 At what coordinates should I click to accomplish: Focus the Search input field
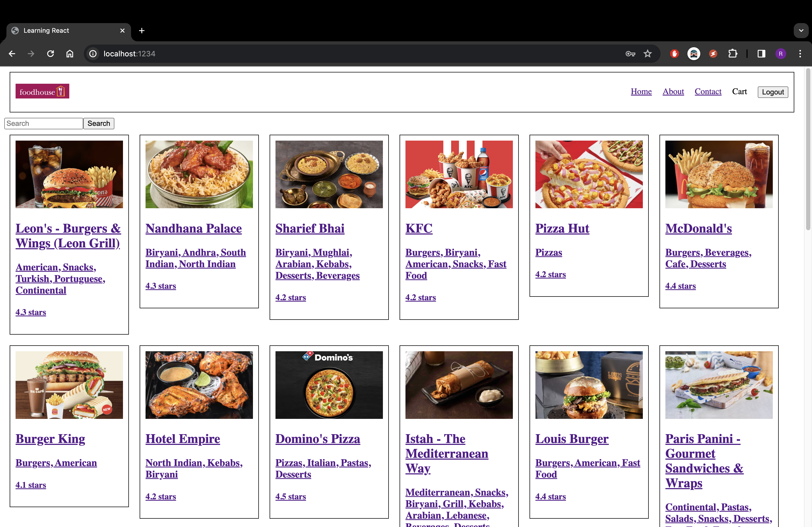pos(44,123)
